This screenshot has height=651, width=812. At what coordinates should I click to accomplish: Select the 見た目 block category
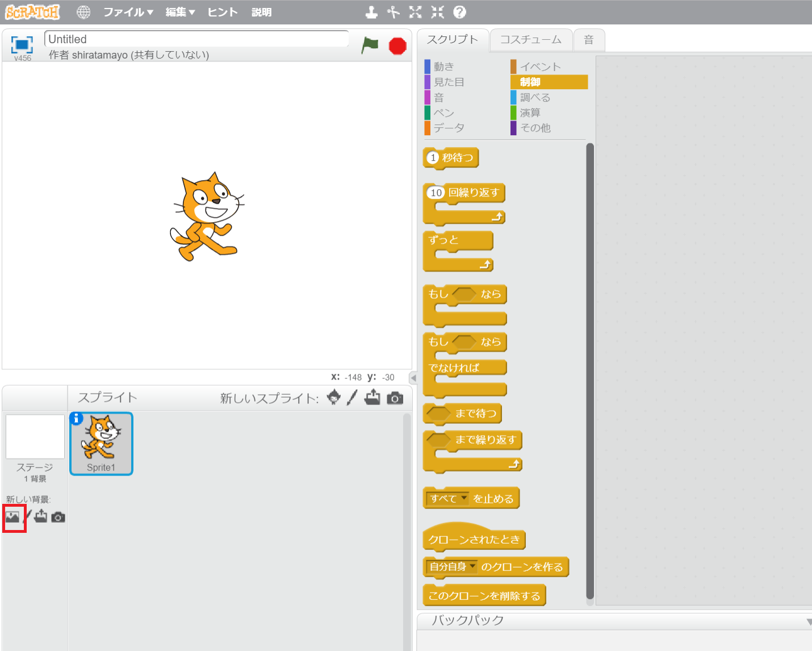click(x=449, y=82)
